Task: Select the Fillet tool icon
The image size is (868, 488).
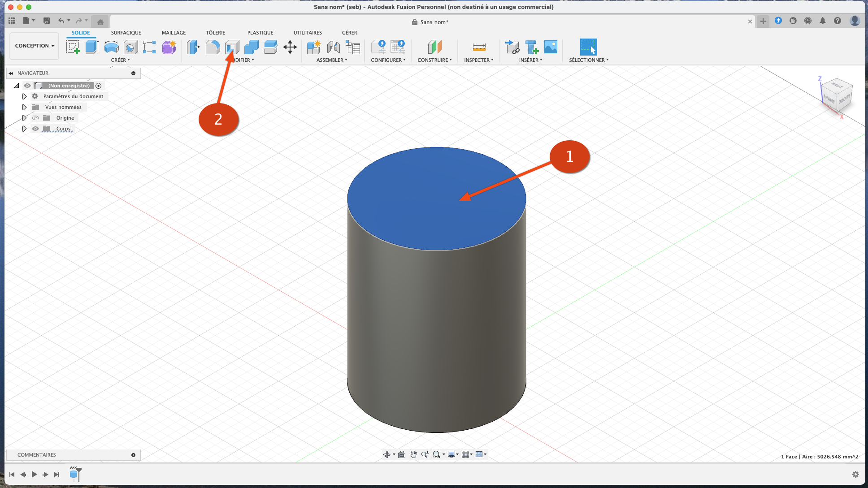Action: (213, 47)
